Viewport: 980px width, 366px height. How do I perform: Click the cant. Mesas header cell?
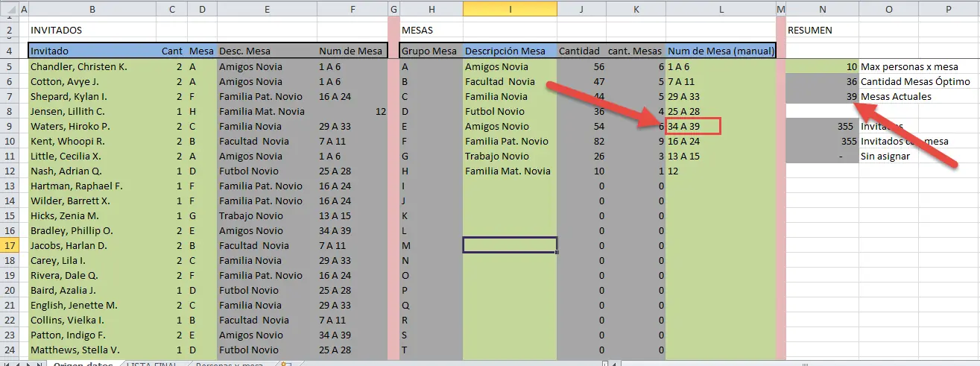point(636,51)
